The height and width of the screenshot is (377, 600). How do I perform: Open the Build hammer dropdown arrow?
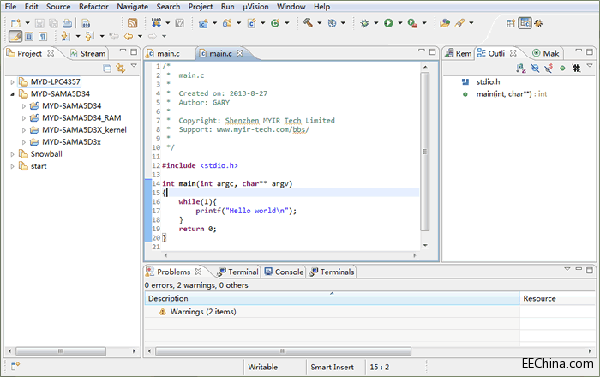point(319,23)
